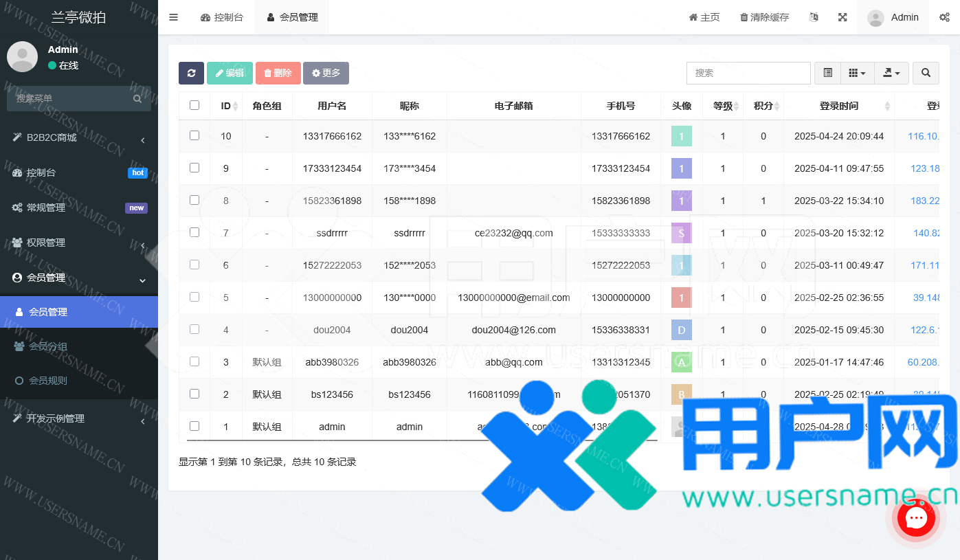
Task: Click the phone number 13313312345
Action: click(x=621, y=362)
